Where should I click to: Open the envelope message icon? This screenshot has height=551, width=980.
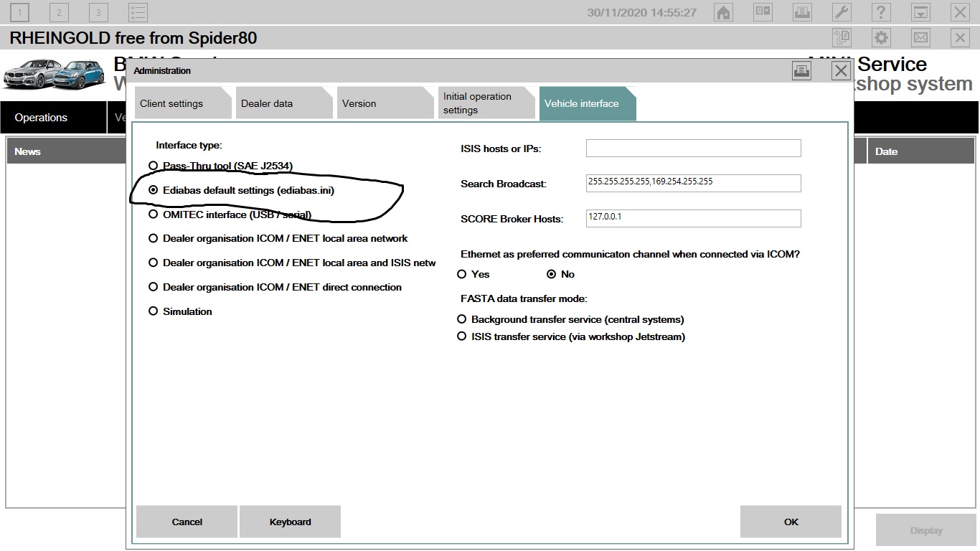(920, 37)
